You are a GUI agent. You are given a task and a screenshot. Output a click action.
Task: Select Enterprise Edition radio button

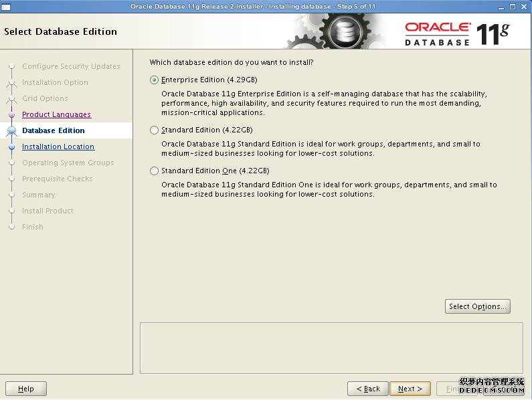pyautogui.click(x=155, y=80)
